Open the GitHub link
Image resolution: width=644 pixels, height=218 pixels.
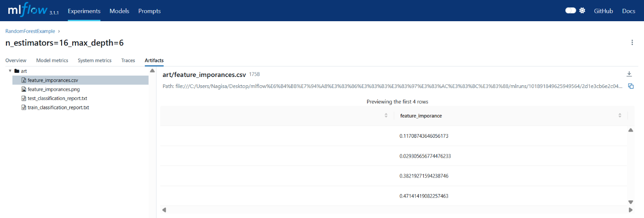(604, 11)
